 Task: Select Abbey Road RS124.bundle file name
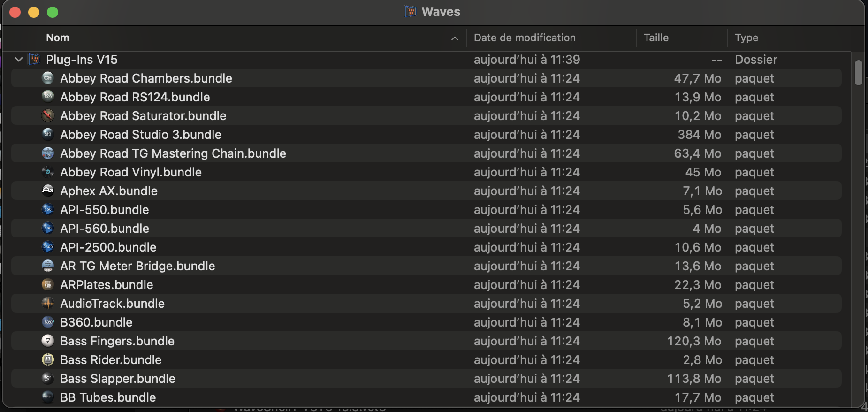click(x=135, y=97)
